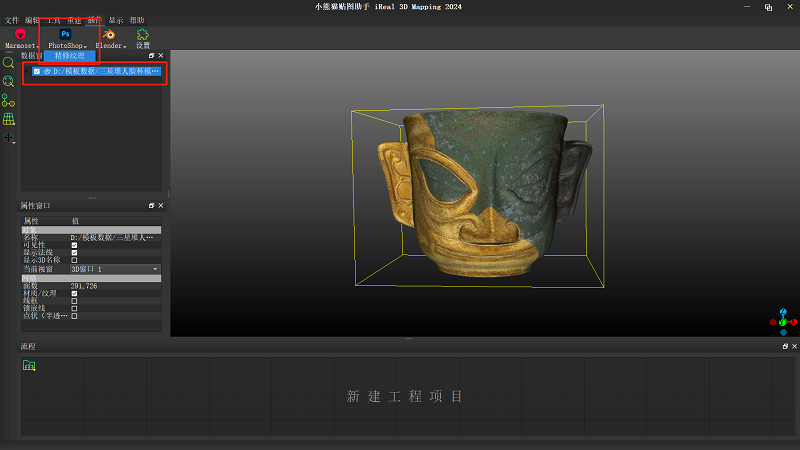The width and height of the screenshot is (800, 450).
Task: Open the 显示 menu
Action: pyautogui.click(x=116, y=20)
